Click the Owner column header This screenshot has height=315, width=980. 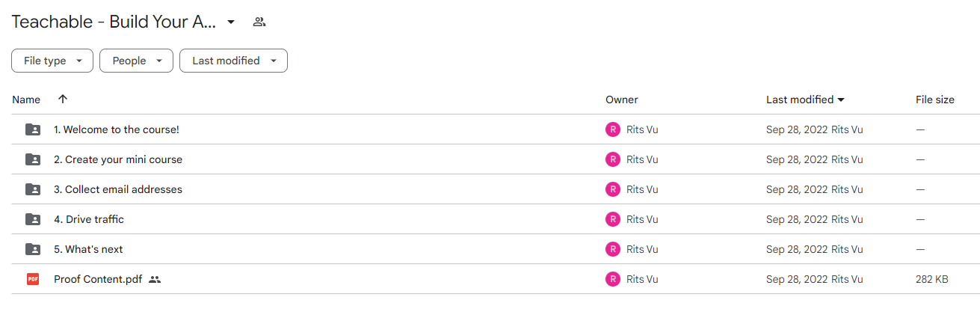[622, 100]
